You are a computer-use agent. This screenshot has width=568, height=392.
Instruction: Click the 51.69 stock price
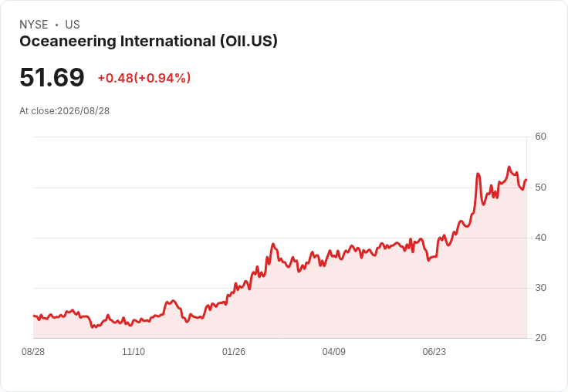(x=52, y=77)
